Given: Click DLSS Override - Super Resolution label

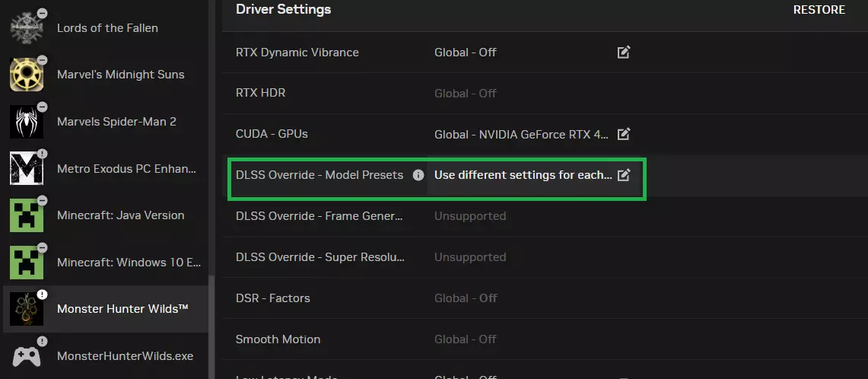Looking at the screenshot, I should 320,257.
